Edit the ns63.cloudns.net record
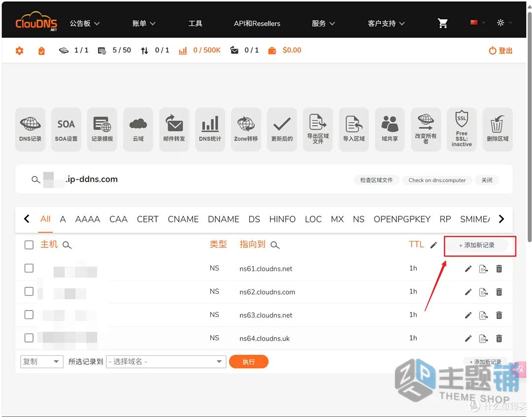Viewport: 532px width, 417px height. pyautogui.click(x=468, y=315)
